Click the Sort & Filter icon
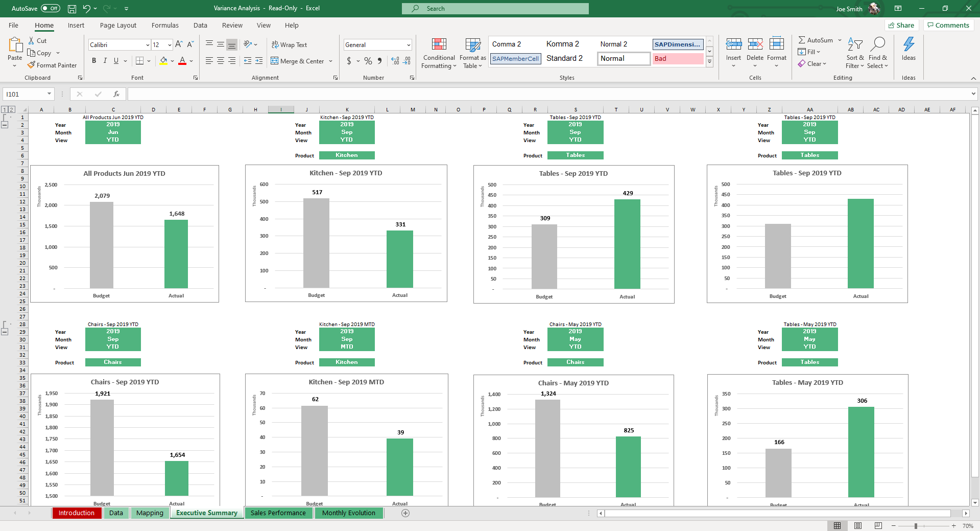The width and height of the screenshot is (980, 531). pos(855,44)
